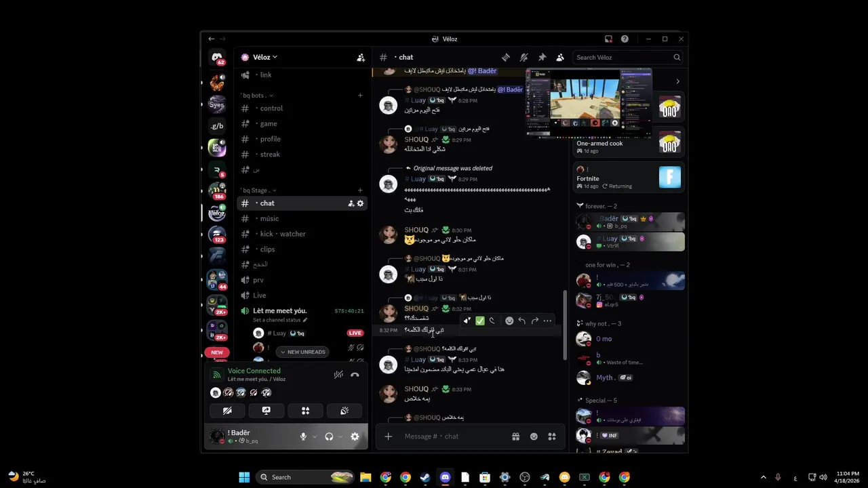Watch Luay's LIVE stream badge

coord(355,333)
